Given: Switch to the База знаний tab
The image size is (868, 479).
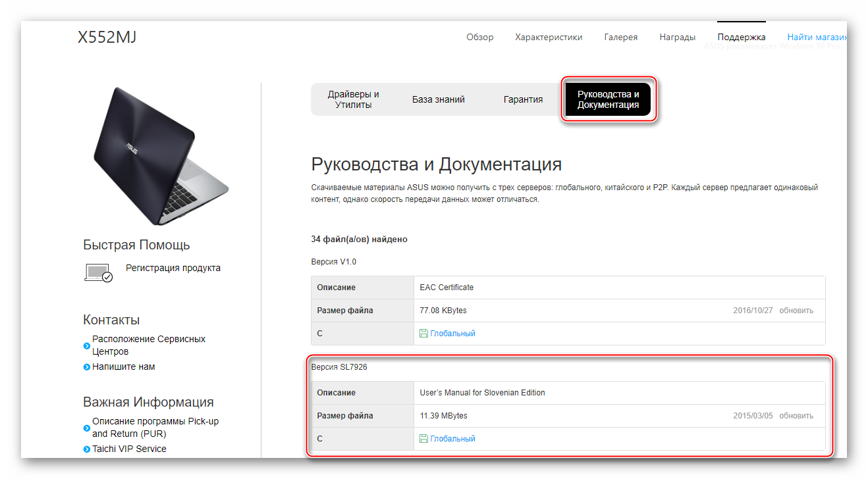Looking at the screenshot, I should (x=439, y=99).
